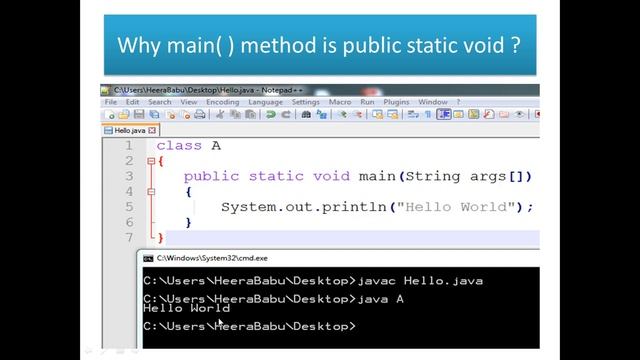The height and width of the screenshot is (360, 640).
Task: Click the 'class A' code line
Action: (189, 146)
